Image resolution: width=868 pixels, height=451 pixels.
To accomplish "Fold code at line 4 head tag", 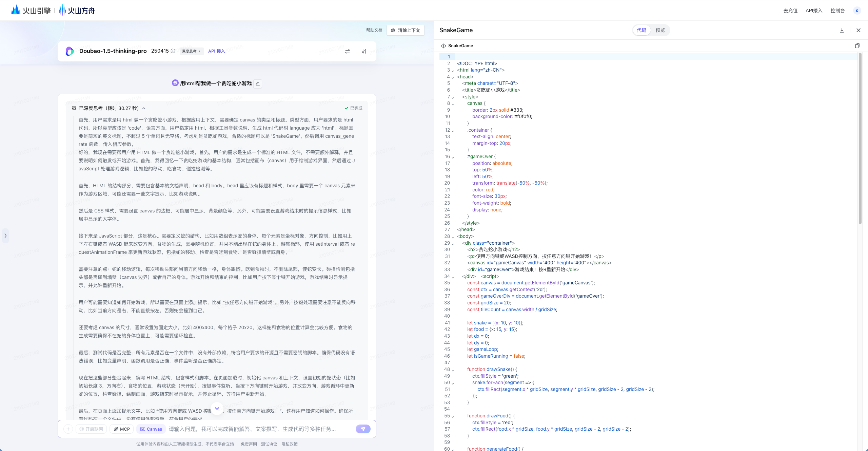I will coord(453,77).
